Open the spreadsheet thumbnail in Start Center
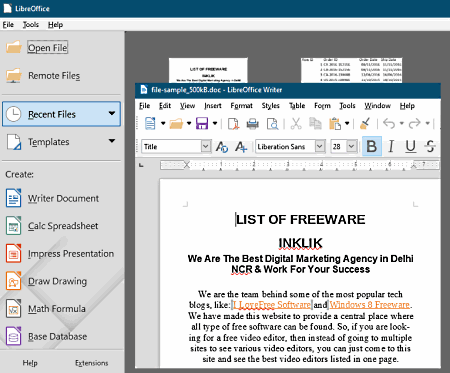450x373 pixels. tap(351, 70)
